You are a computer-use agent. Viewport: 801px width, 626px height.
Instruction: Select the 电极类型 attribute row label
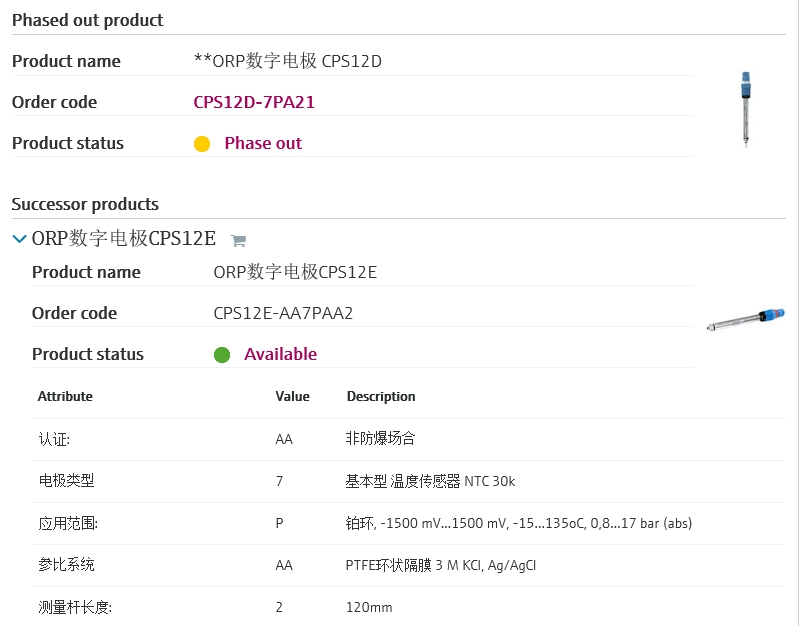[x=66, y=481]
